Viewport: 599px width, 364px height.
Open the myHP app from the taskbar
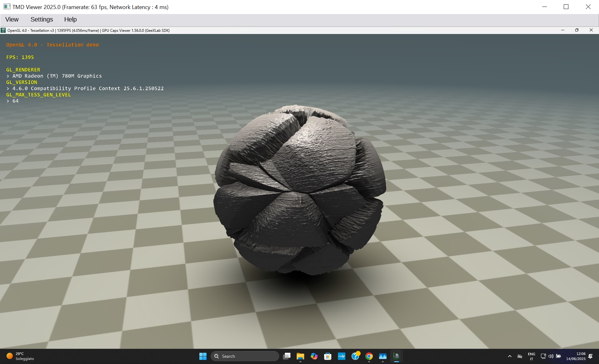[x=342, y=356]
